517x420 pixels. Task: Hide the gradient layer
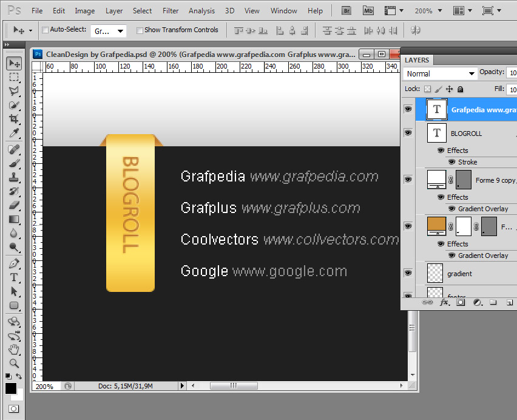click(408, 273)
